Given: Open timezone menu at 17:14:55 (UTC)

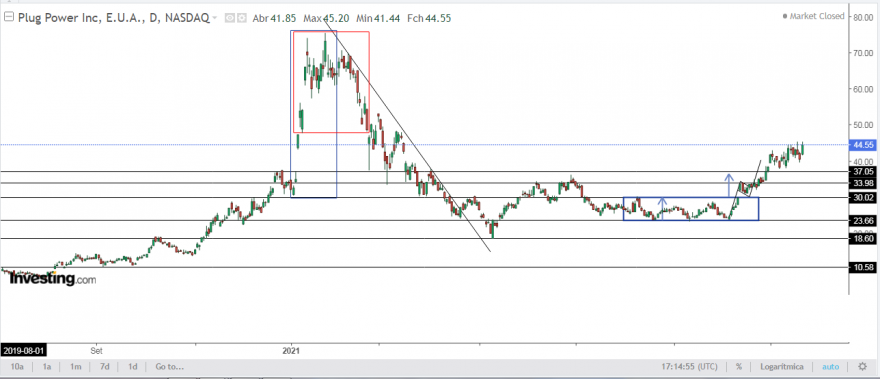Looking at the screenshot, I should point(689,367).
